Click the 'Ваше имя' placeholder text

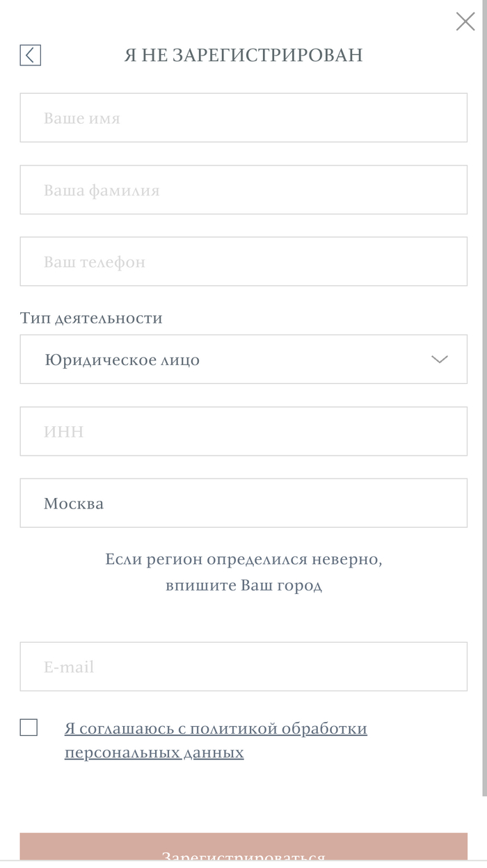click(x=82, y=118)
